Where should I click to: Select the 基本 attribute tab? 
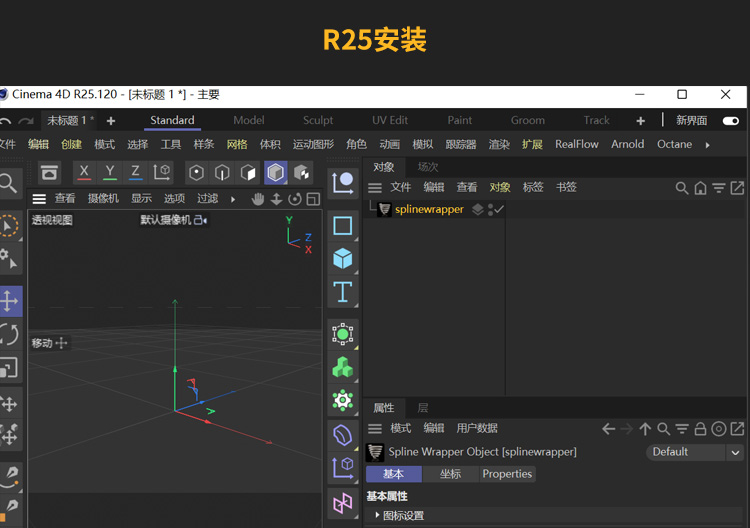coord(394,474)
